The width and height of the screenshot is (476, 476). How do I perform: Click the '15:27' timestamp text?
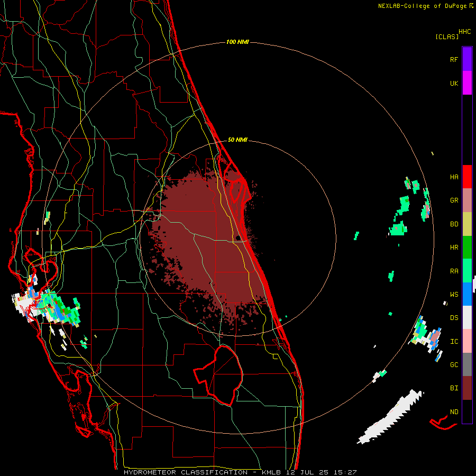346,472
